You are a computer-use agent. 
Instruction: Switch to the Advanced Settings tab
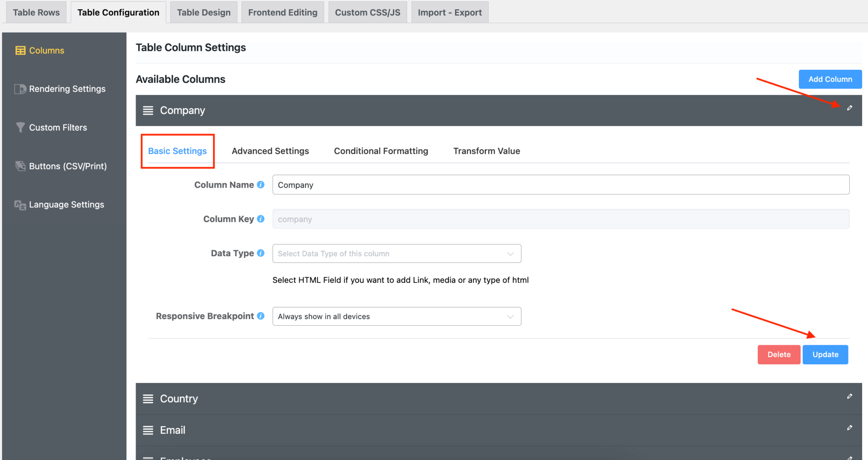(270, 151)
